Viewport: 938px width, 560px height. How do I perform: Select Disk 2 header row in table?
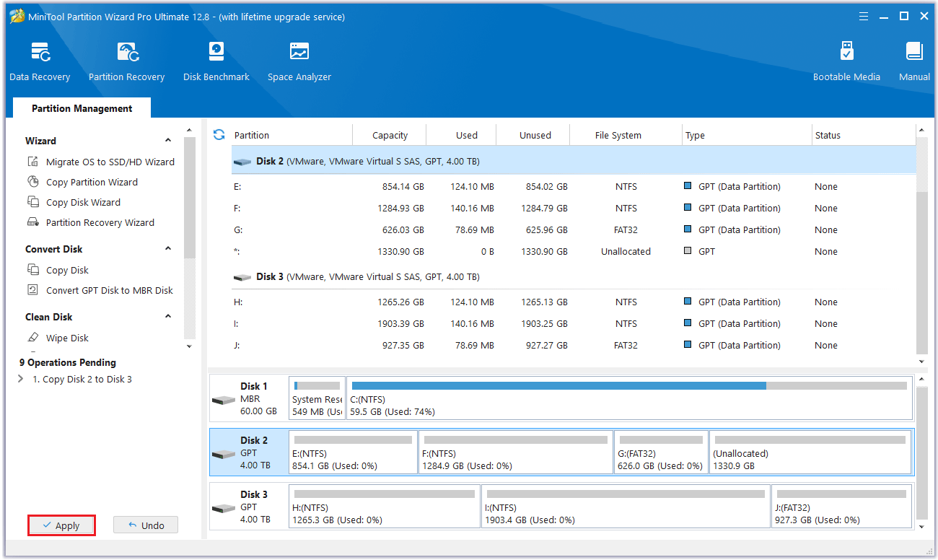coord(574,161)
